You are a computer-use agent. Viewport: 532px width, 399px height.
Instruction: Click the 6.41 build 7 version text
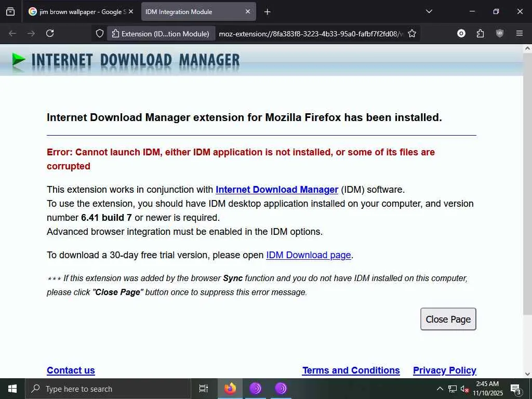pyautogui.click(x=106, y=218)
